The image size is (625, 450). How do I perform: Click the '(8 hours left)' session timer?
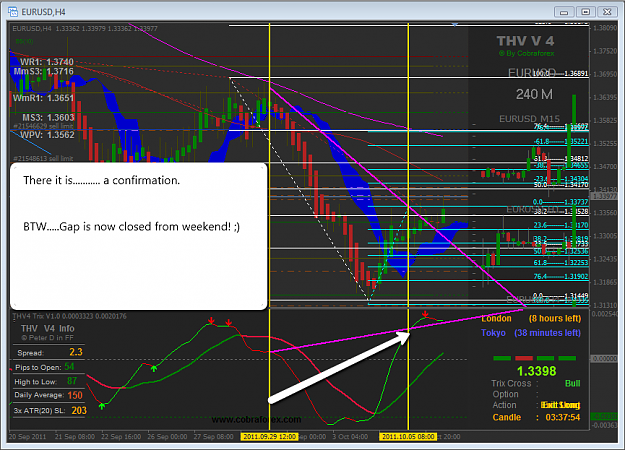tap(555, 318)
